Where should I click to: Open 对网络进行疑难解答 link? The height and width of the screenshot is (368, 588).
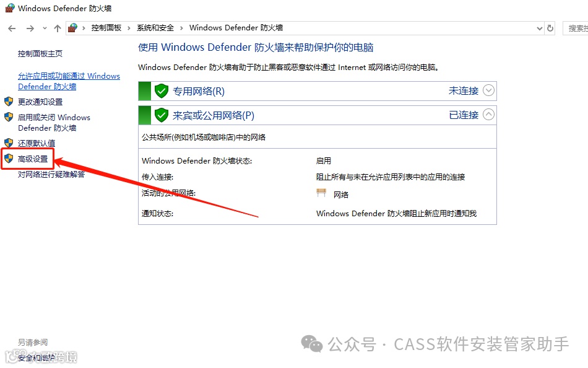coord(51,174)
